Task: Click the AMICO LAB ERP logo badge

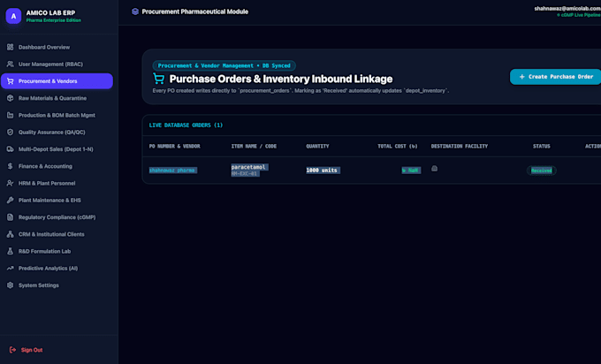Action: tap(13, 16)
